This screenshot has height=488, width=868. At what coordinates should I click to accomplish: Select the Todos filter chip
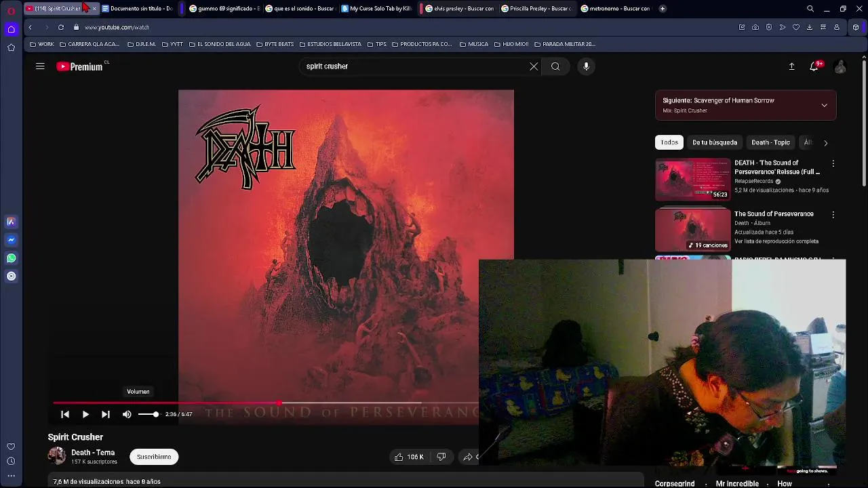[x=669, y=142]
